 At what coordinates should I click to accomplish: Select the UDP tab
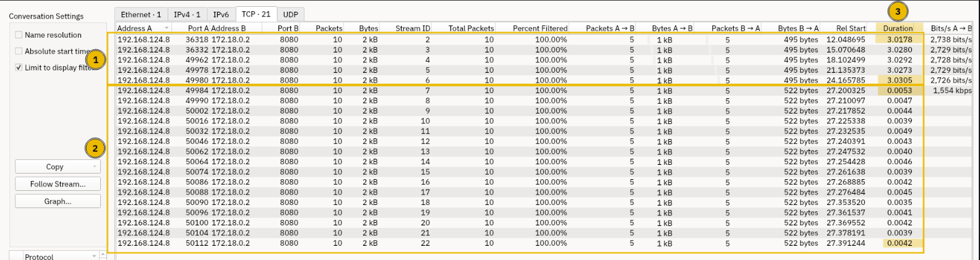pos(290,14)
